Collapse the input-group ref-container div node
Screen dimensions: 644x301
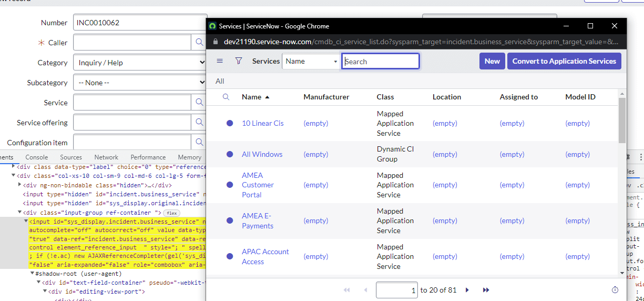coord(20,213)
